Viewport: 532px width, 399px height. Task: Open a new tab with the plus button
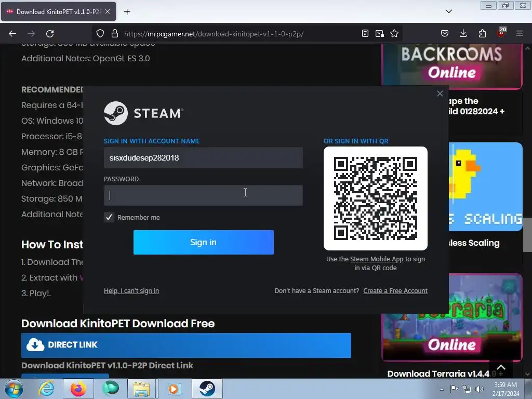click(127, 12)
